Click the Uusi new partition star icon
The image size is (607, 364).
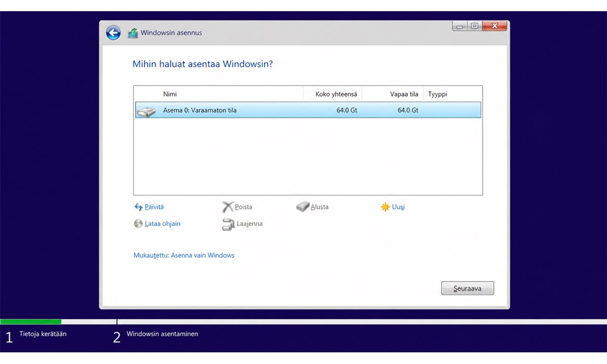(385, 207)
